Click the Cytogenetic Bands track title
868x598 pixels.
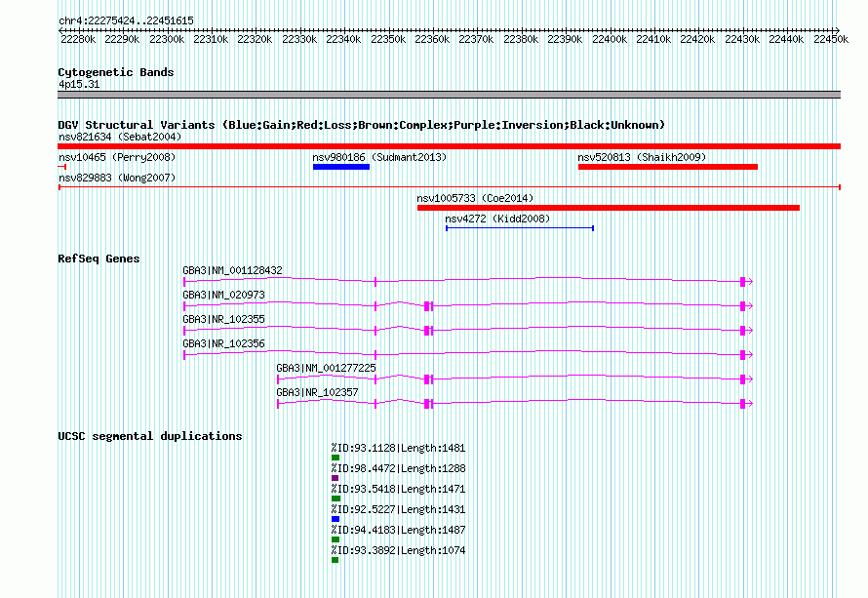pos(116,72)
